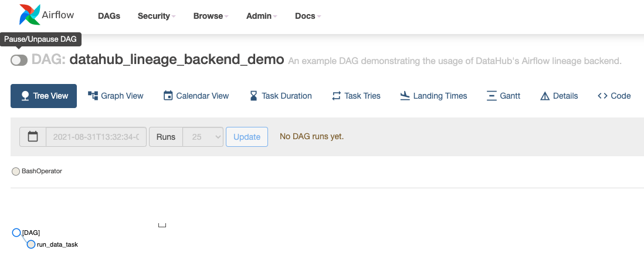Open the Docs menu
The height and width of the screenshot is (259, 644).
click(x=308, y=16)
